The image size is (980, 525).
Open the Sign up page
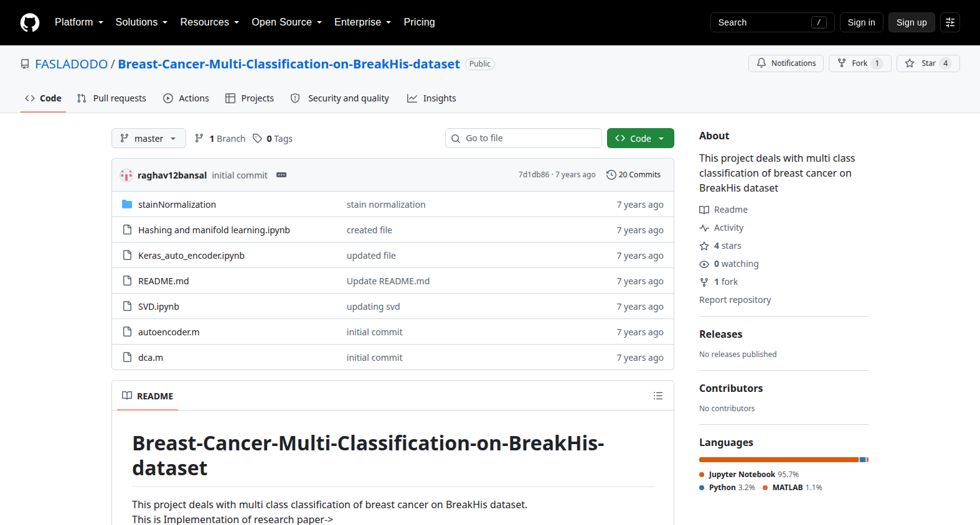912,22
